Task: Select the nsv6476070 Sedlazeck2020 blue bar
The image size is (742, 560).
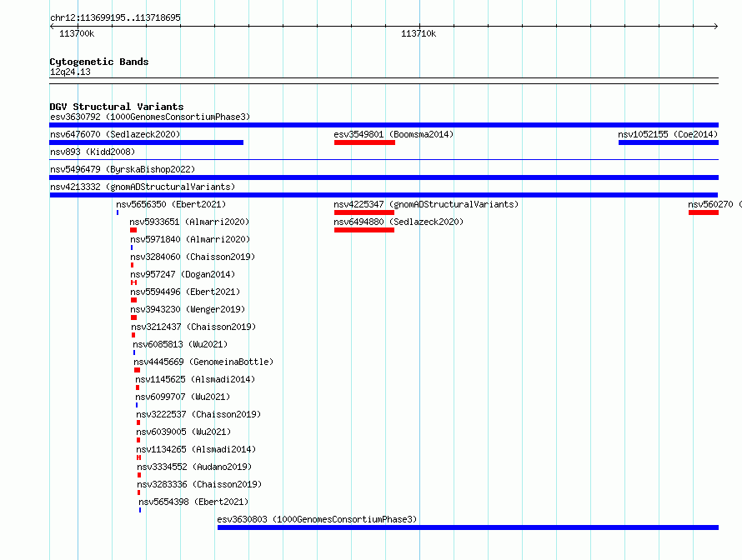Action: tap(146, 142)
